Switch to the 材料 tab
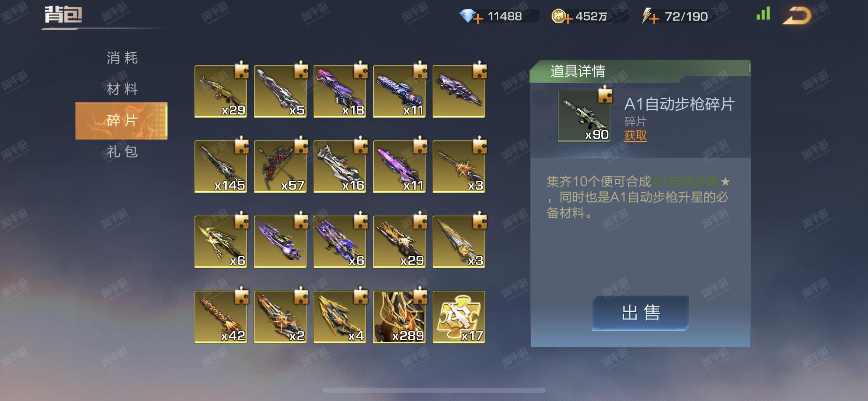 [x=122, y=89]
